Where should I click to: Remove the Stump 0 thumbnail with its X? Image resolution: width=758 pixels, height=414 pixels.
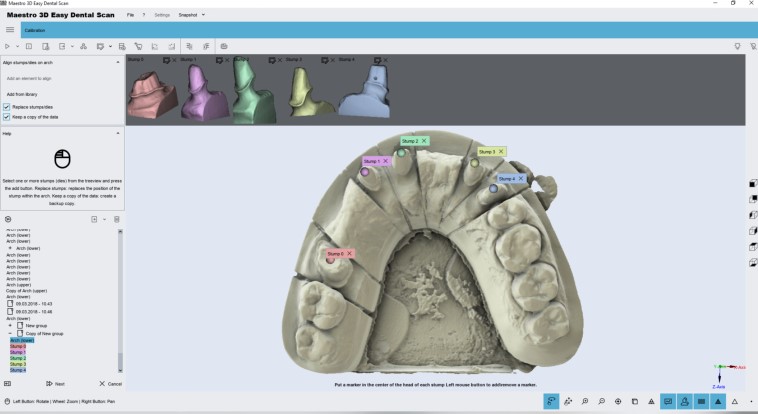coord(174,60)
